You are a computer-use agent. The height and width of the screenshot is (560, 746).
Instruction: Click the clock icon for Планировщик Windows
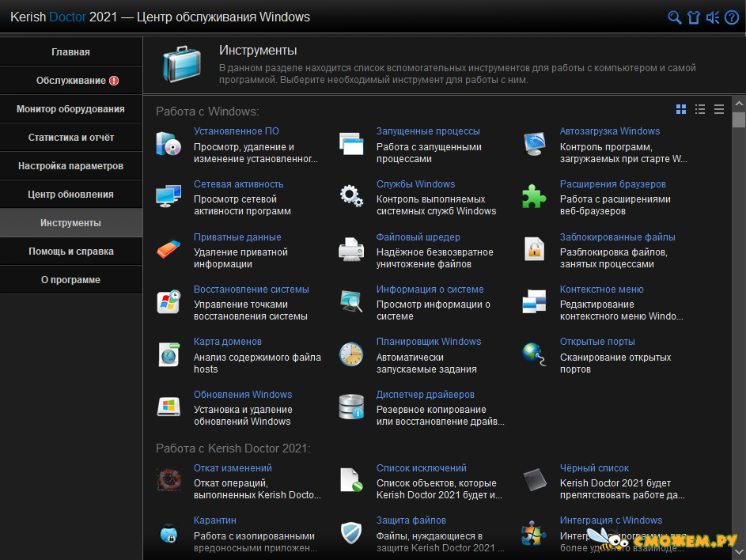tap(351, 354)
